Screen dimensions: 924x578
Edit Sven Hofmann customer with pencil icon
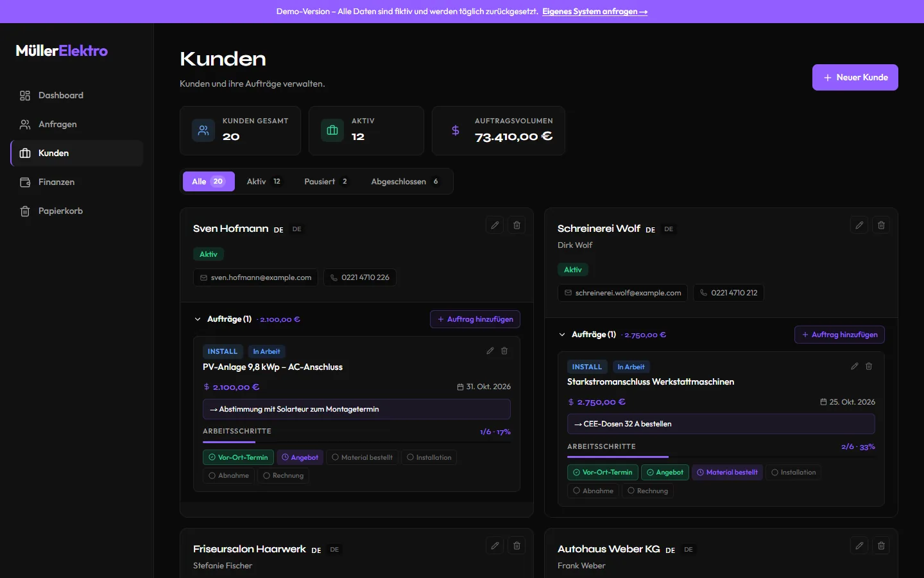click(x=495, y=225)
